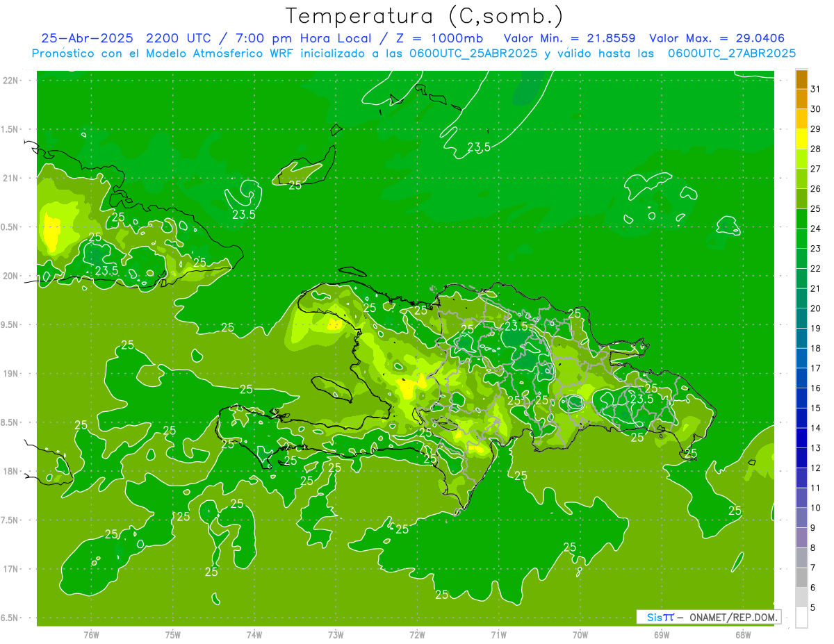The image size is (834, 644).
Task: Click the color bar label '31'
Action: [816, 89]
